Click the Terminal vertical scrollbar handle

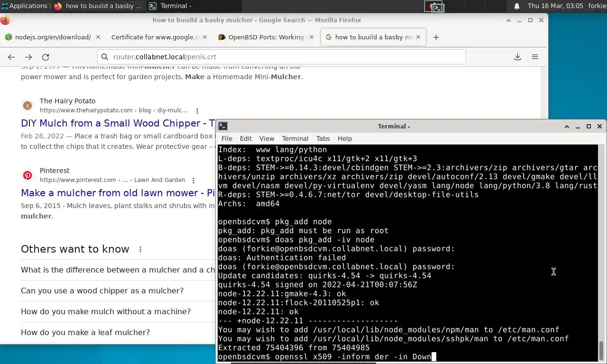(601, 351)
